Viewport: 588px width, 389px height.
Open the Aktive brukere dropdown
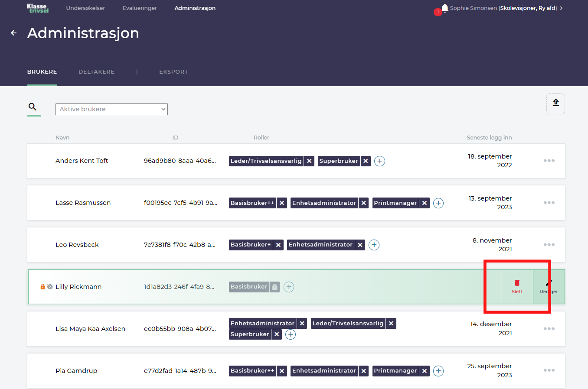[111, 109]
